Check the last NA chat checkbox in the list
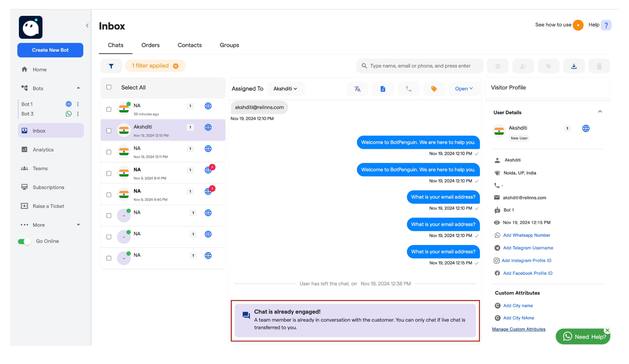629x364 pixels. [x=109, y=259]
